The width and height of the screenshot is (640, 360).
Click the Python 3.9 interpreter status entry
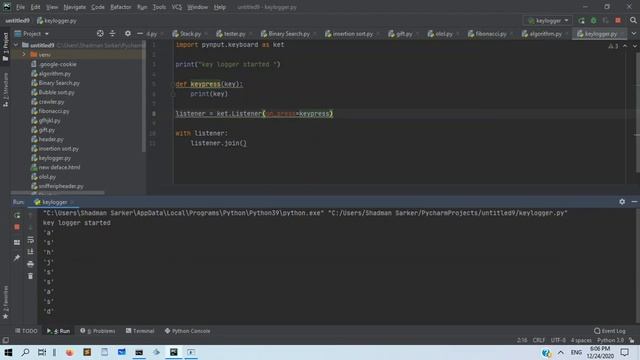click(x=610, y=340)
